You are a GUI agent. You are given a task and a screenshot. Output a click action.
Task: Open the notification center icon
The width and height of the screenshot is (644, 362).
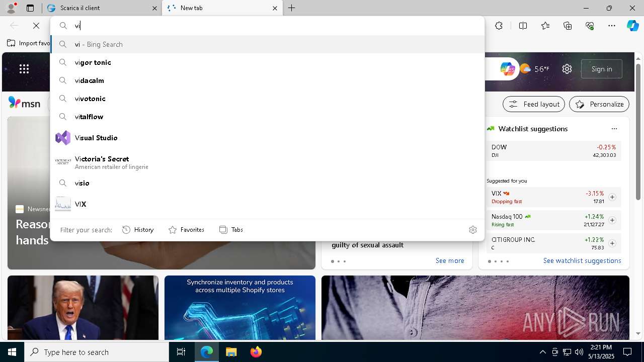coord(627,352)
